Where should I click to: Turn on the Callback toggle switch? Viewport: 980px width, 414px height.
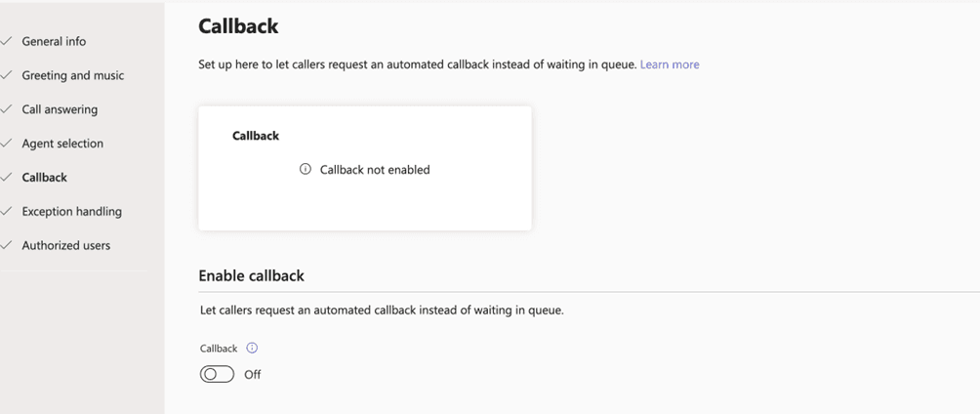[217, 374]
